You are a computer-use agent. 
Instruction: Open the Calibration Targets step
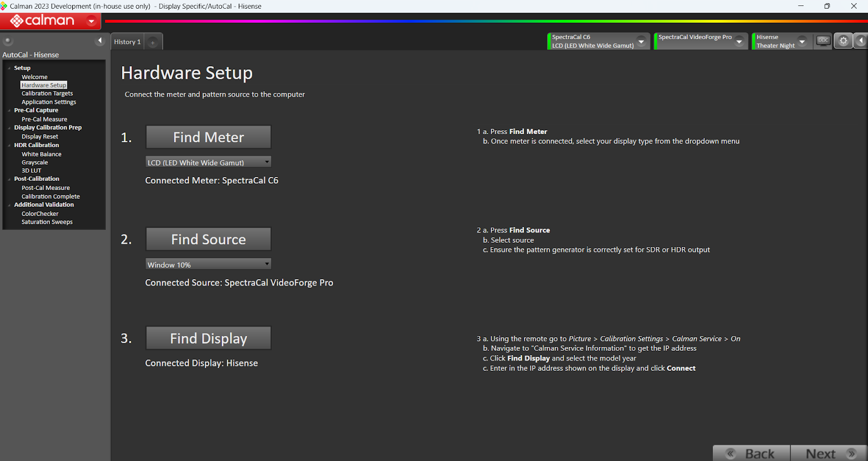pos(47,93)
